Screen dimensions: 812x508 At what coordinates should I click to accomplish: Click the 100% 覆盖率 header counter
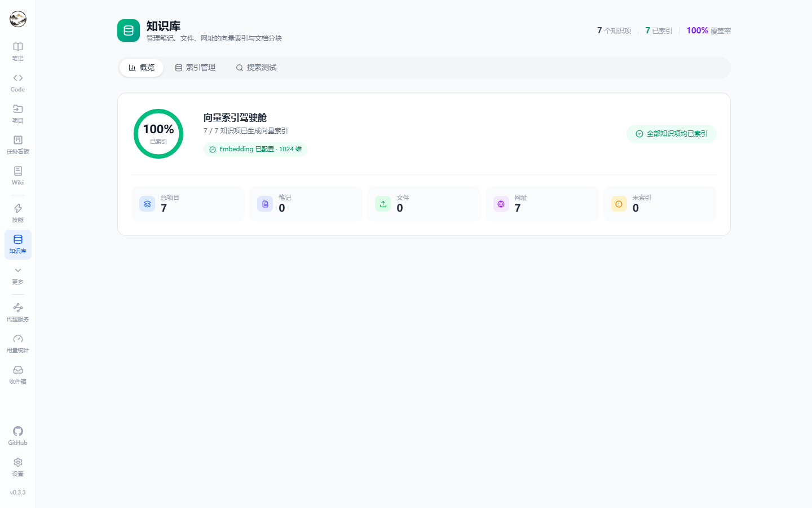[x=709, y=30]
